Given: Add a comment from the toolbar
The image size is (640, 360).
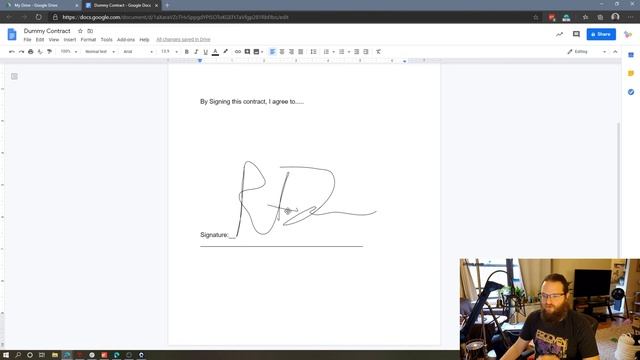Looking at the screenshot, I should (247, 52).
